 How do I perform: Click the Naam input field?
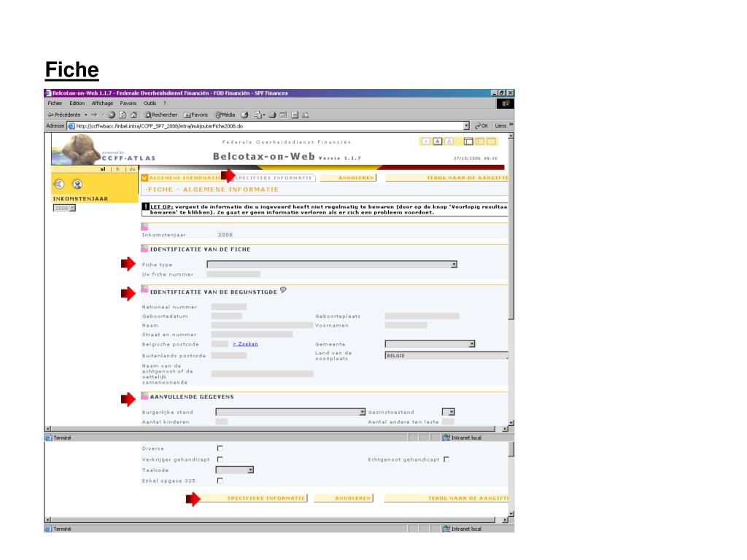point(262,325)
